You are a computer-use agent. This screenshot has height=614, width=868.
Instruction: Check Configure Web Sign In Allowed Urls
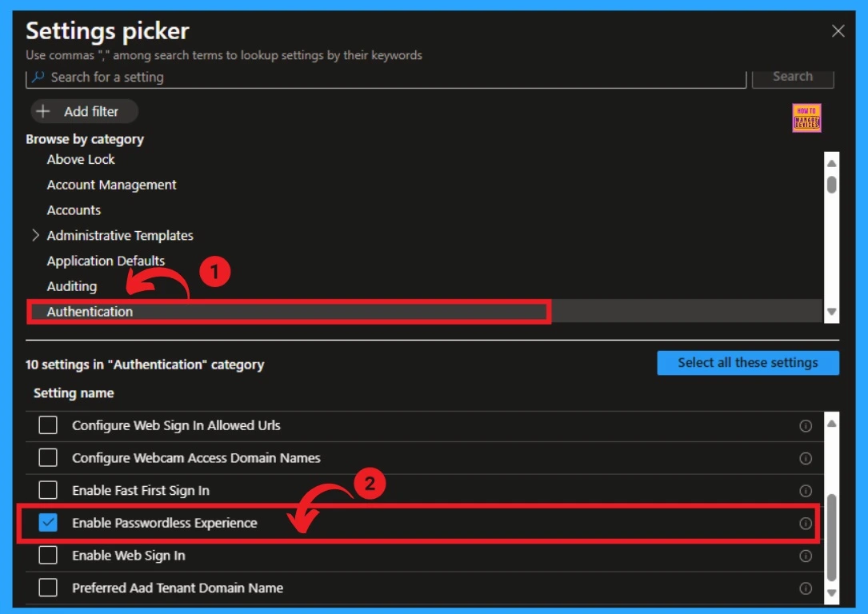pos(47,425)
